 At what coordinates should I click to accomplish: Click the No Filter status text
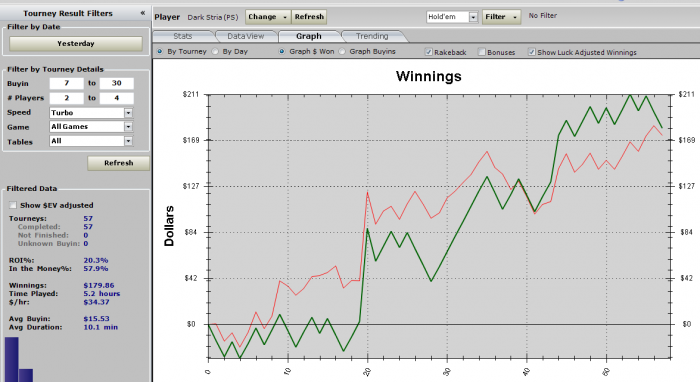(542, 16)
